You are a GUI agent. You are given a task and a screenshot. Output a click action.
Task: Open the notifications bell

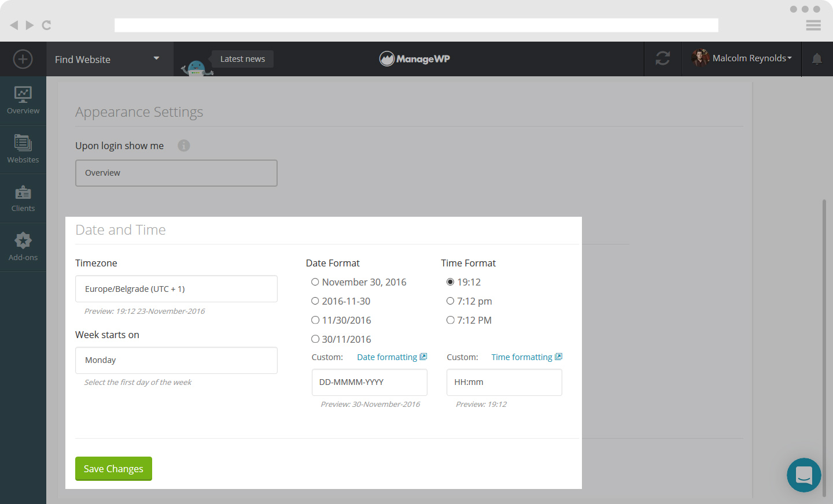coord(817,59)
